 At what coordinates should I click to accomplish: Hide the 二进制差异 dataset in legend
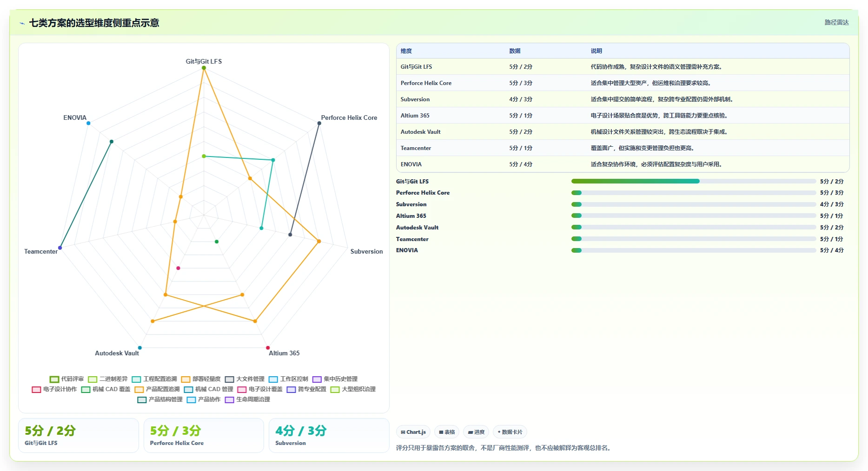coord(107,379)
